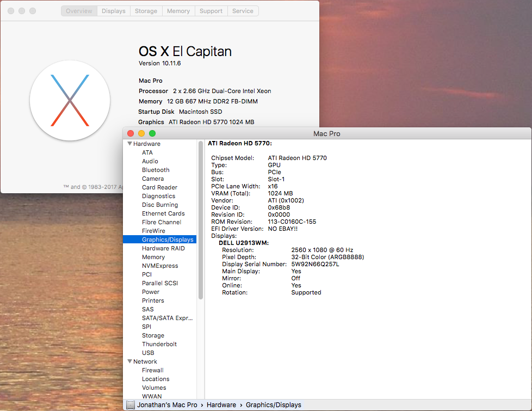
Task: Open the Memory tab in About This Mac
Action: (178, 11)
